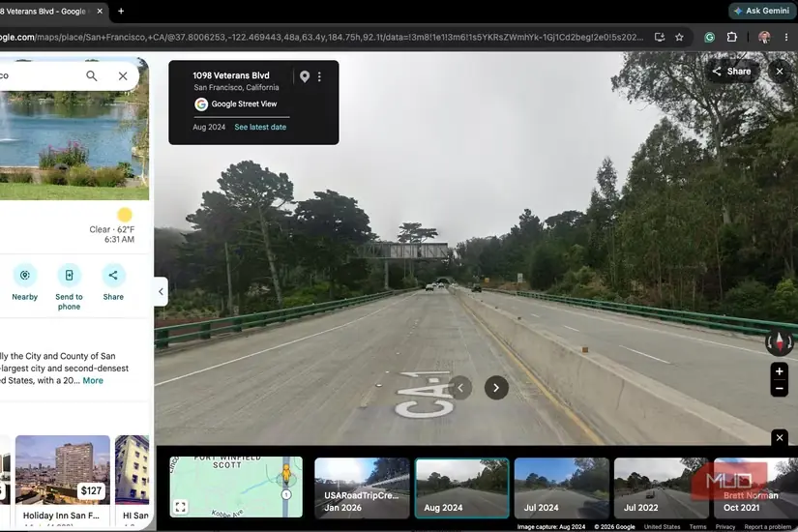Open the browser extensions puzzle icon
The image size is (798, 532).
tap(732, 37)
